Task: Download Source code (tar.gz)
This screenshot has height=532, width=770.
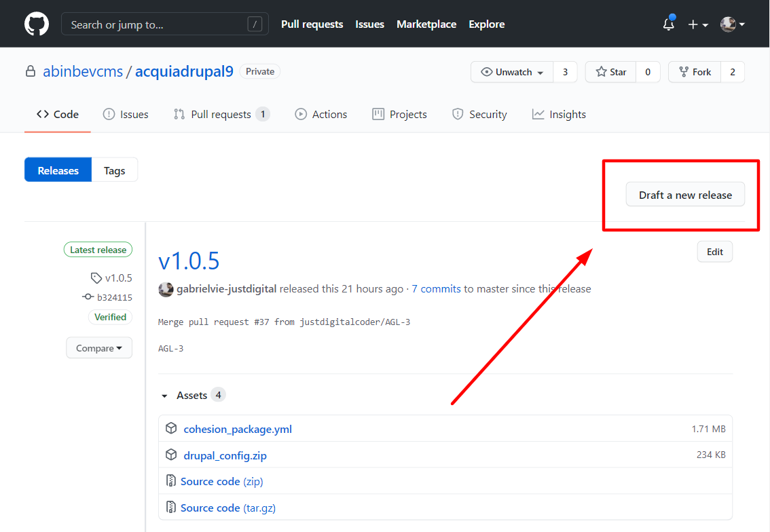Action: coord(228,508)
